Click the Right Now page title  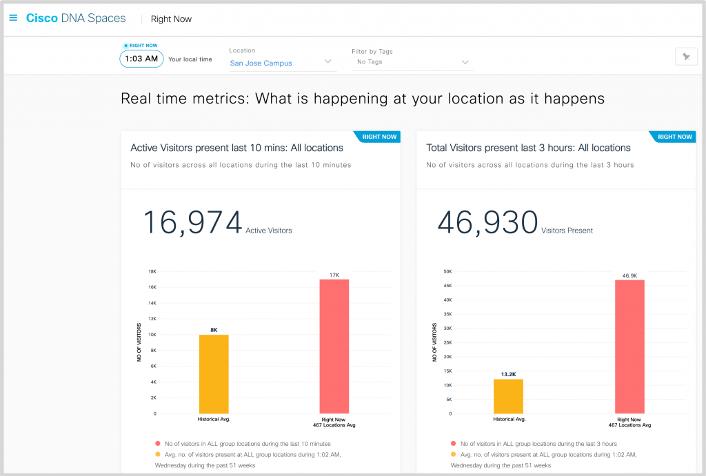click(x=172, y=19)
